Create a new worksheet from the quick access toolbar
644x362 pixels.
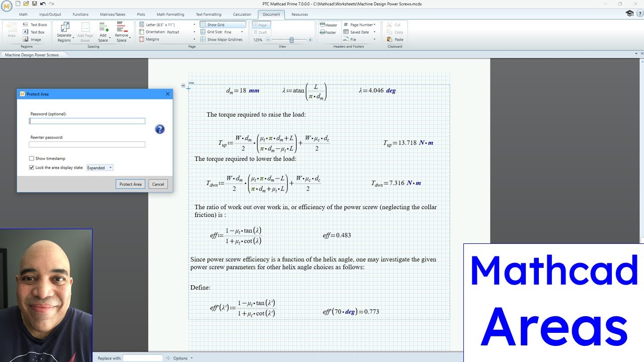19,4
